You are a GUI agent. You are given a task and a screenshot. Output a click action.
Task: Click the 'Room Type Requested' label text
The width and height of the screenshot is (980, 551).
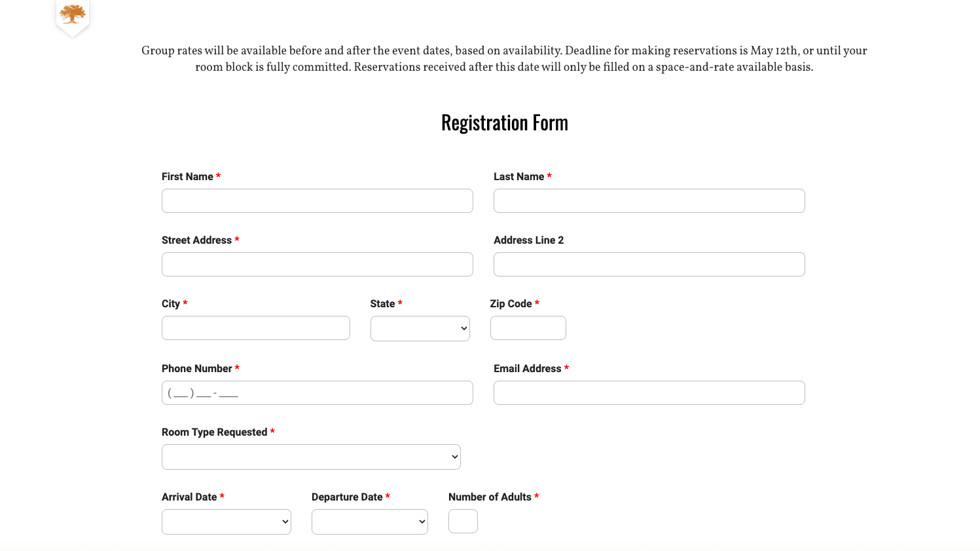(214, 432)
